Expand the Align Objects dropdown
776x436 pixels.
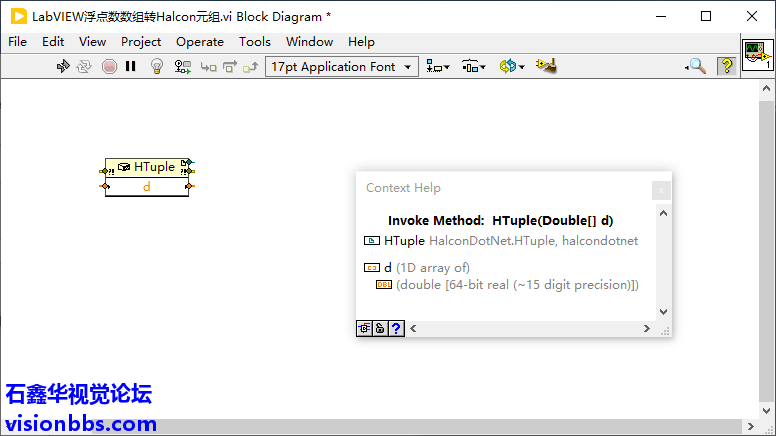[x=437, y=66]
